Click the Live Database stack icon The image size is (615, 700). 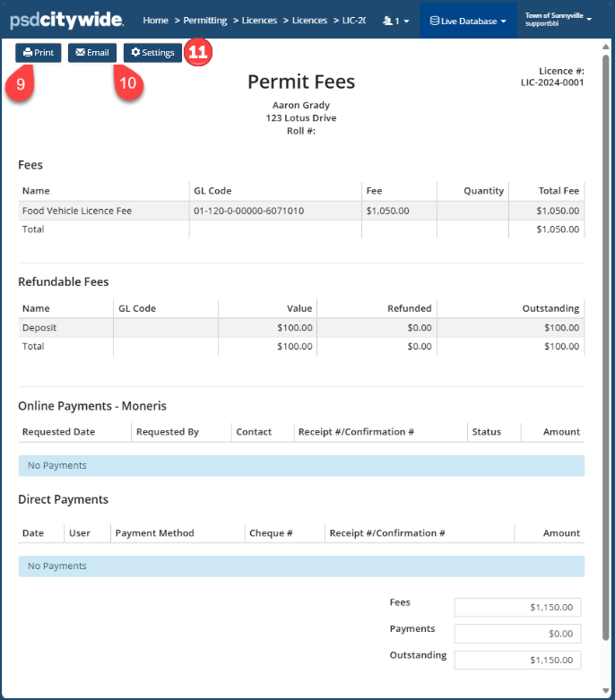tap(434, 21)
